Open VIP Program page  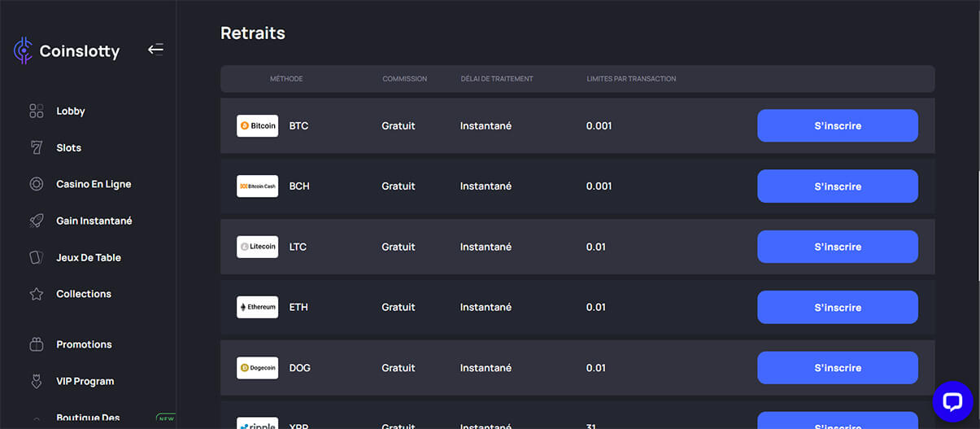pyautogui.click(x=85, y=381)
